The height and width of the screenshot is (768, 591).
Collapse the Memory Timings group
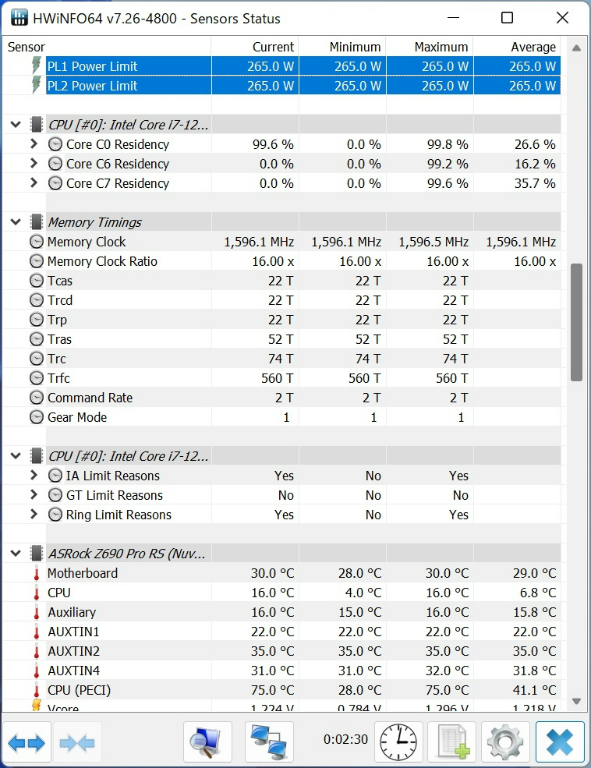click(16, 222)
